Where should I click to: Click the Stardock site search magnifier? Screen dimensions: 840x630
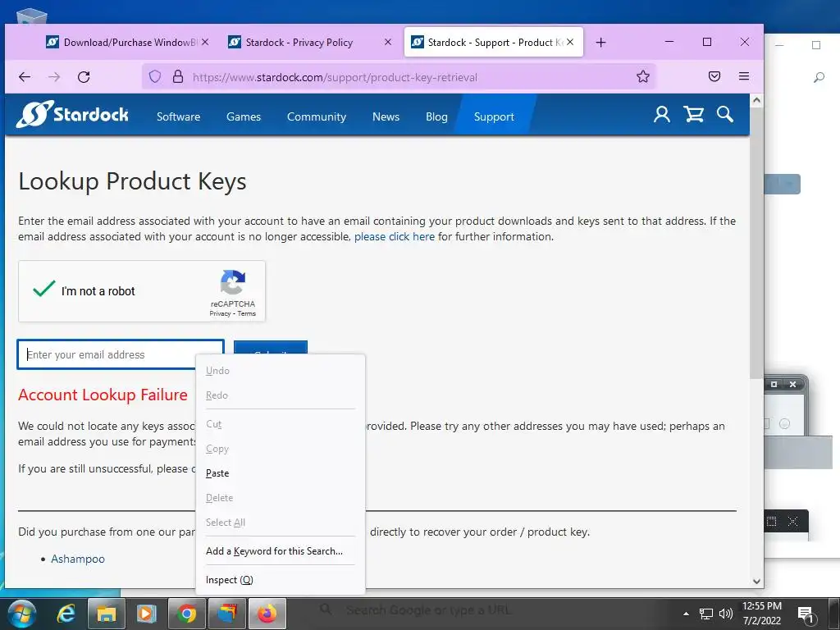(x=725, y=114)
